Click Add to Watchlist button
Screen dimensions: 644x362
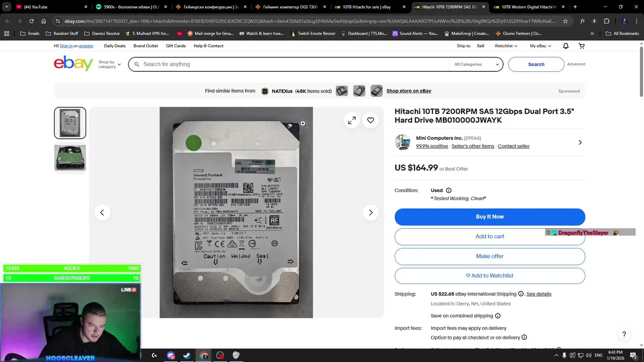point(490,276)
